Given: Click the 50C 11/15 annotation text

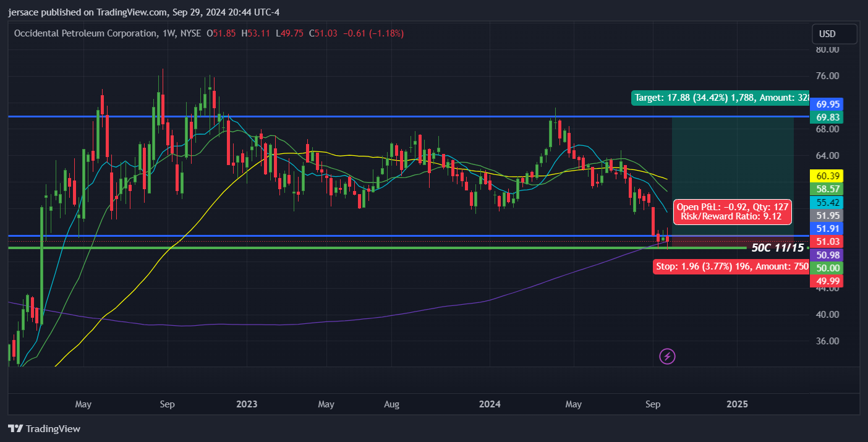Looking at the screenshot, I should (x=778, y=248).
